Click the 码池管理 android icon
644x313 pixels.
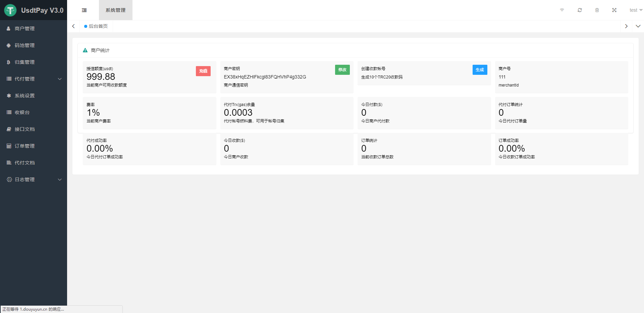click(9, 45)
